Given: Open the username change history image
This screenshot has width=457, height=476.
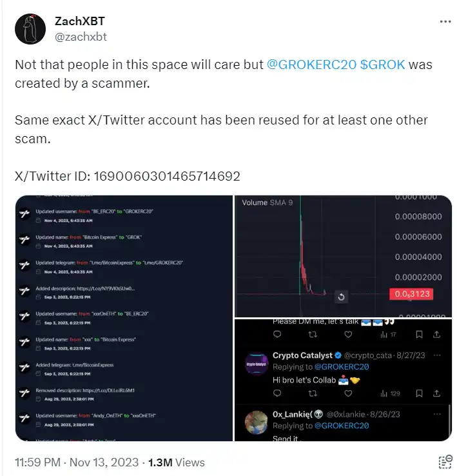Looking at the screenshot, I should [x=122, y=318].
